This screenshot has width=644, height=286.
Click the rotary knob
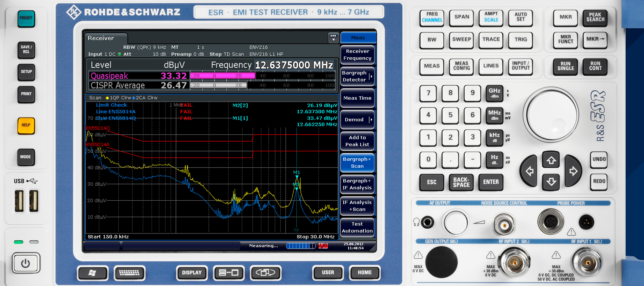pyautogui.click(x=551, y=115)
